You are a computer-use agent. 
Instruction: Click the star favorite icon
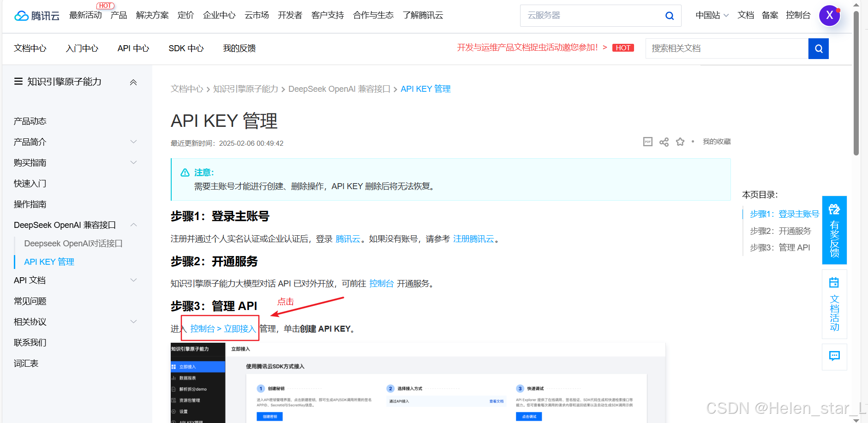tap(680, 142)
